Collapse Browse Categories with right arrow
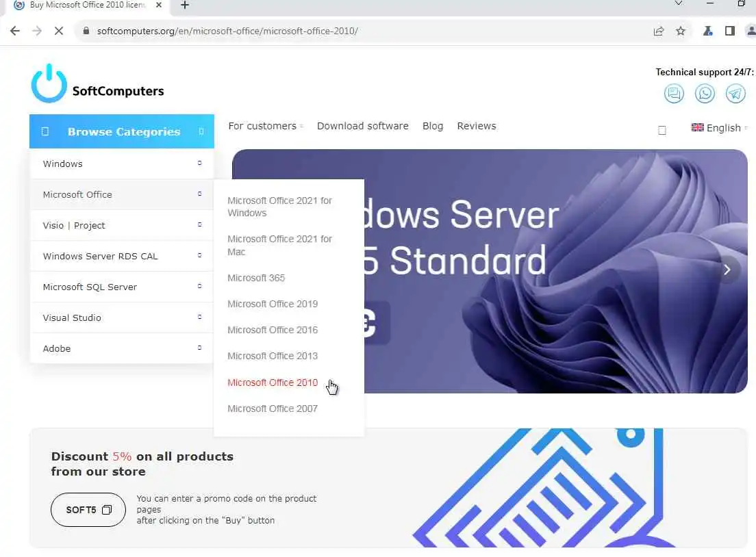 pos(201,131)
